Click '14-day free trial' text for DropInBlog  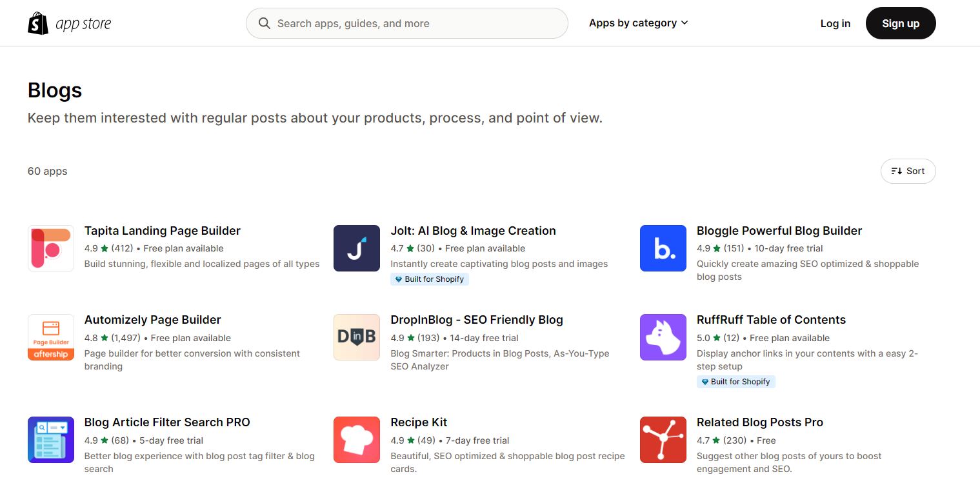click(484, 338)
